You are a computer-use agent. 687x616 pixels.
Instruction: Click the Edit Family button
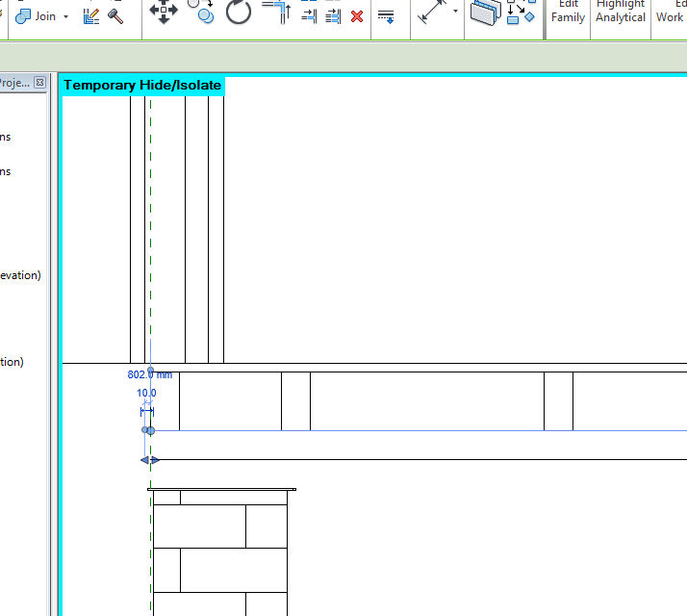coord(568,12)
